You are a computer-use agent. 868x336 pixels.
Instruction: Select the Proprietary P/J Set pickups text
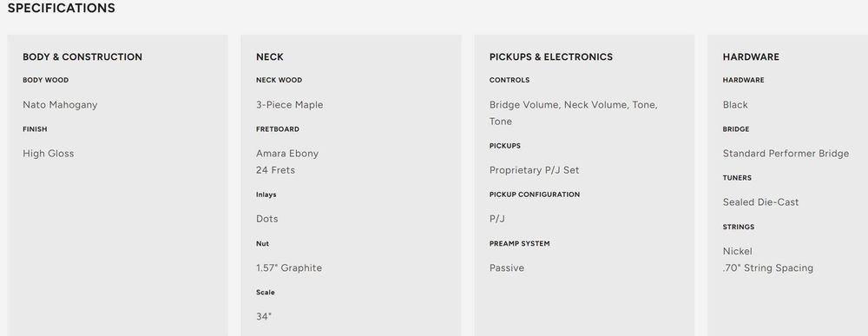click(534, 170)
